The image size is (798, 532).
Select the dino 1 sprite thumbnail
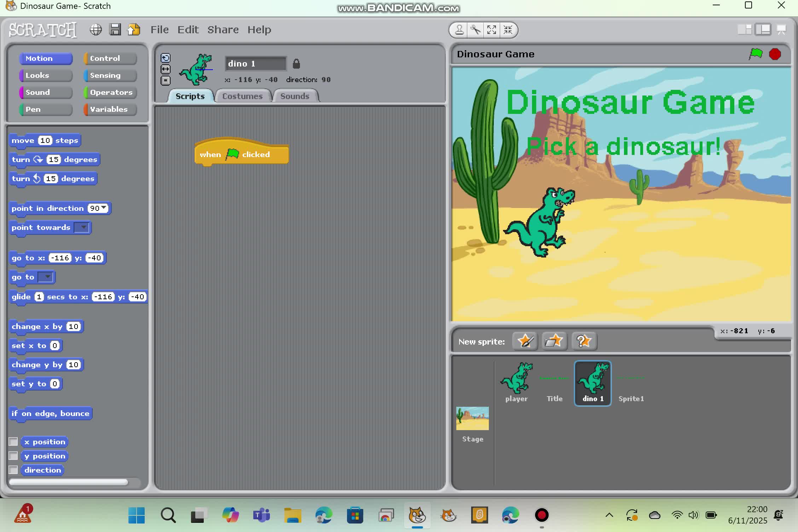coord(593,383)
